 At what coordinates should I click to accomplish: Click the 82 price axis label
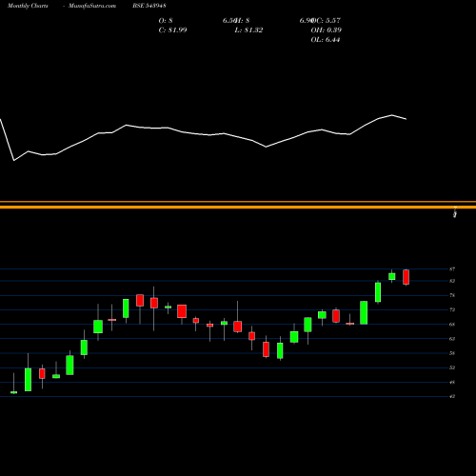(x=452, y=281)
